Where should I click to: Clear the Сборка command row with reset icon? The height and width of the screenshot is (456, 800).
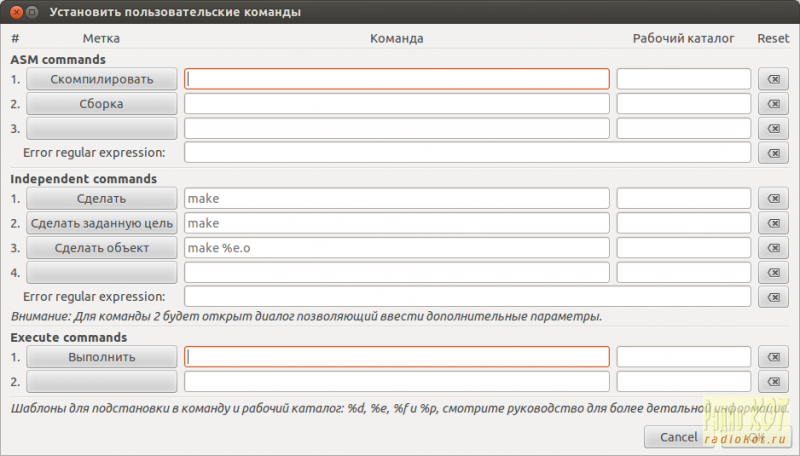[773, 104]
